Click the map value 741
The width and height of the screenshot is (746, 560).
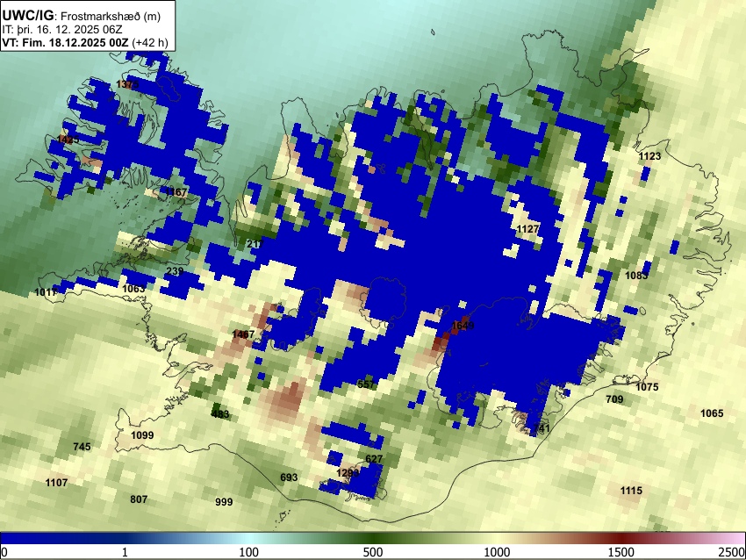click(x=542, y=428)
